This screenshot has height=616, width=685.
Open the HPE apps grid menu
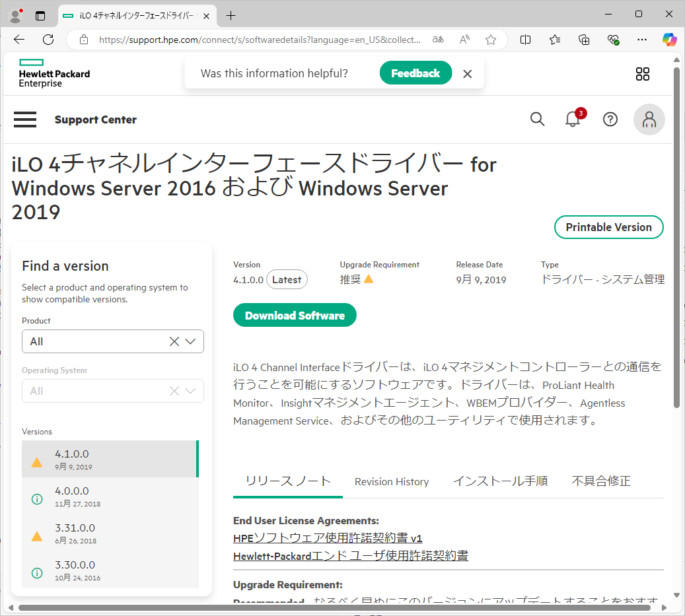click(x=643, y=74)
